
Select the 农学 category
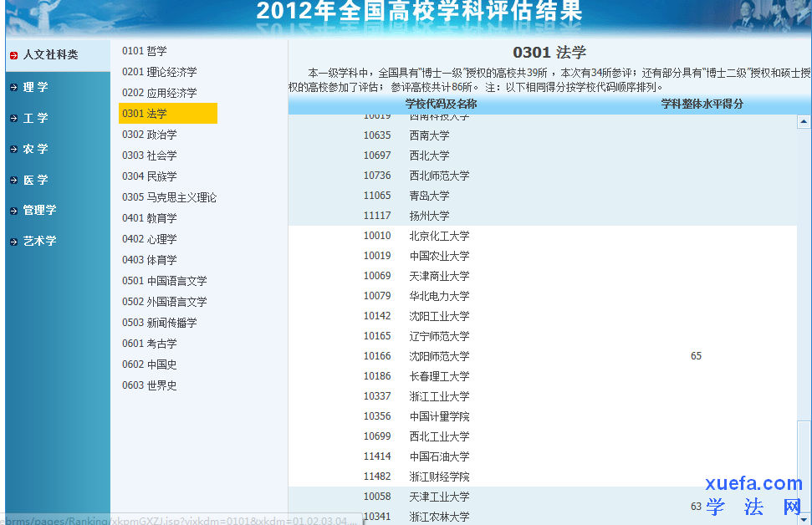[36, 149]
